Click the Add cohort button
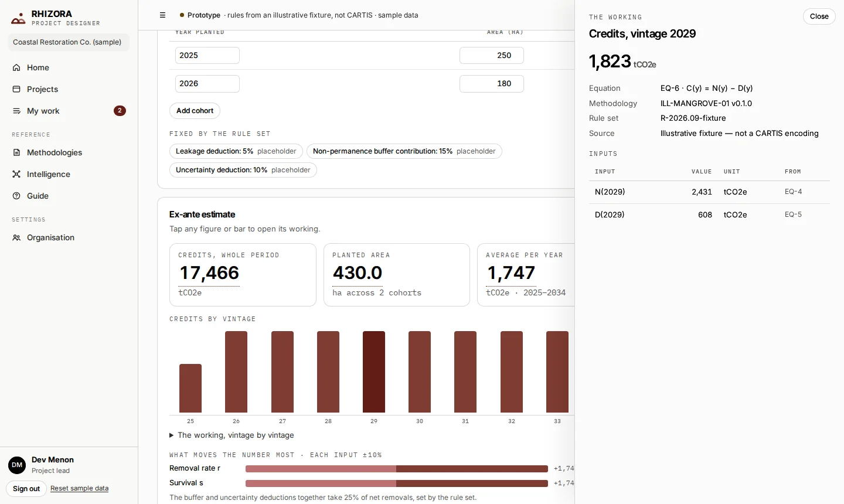Viewport: 844px width, 504px height. click(195, 111)
